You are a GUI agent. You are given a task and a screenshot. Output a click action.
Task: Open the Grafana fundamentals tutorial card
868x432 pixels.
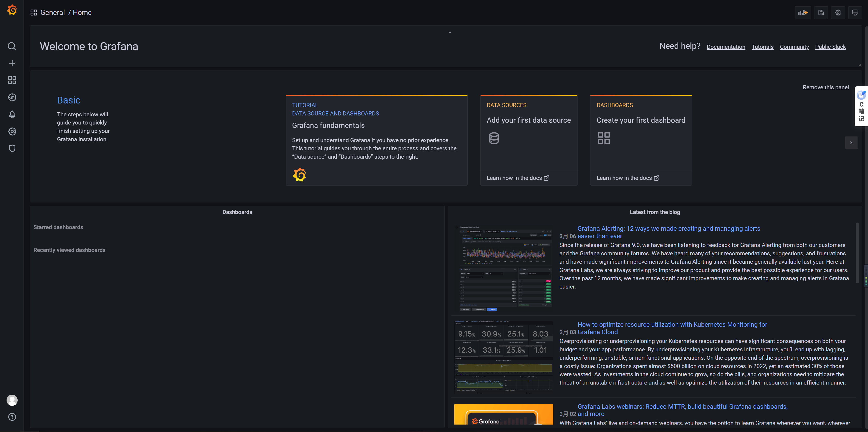coord(376,140)
